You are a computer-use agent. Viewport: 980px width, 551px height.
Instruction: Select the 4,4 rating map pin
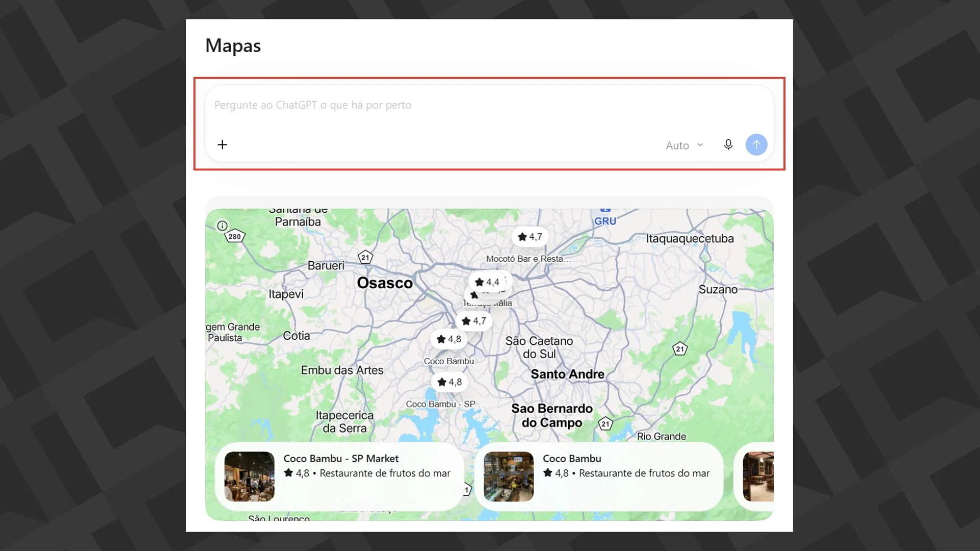coord(487,282)
